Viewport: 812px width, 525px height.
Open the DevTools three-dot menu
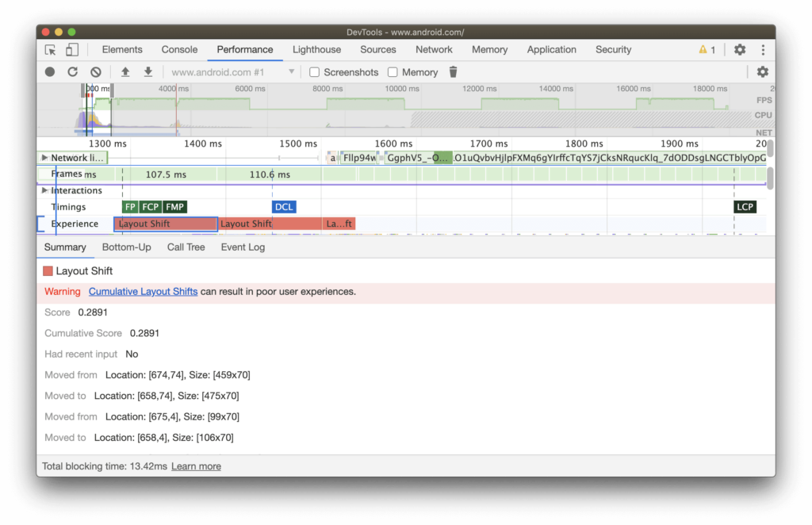pyautogui.click(x=763, y=50)
